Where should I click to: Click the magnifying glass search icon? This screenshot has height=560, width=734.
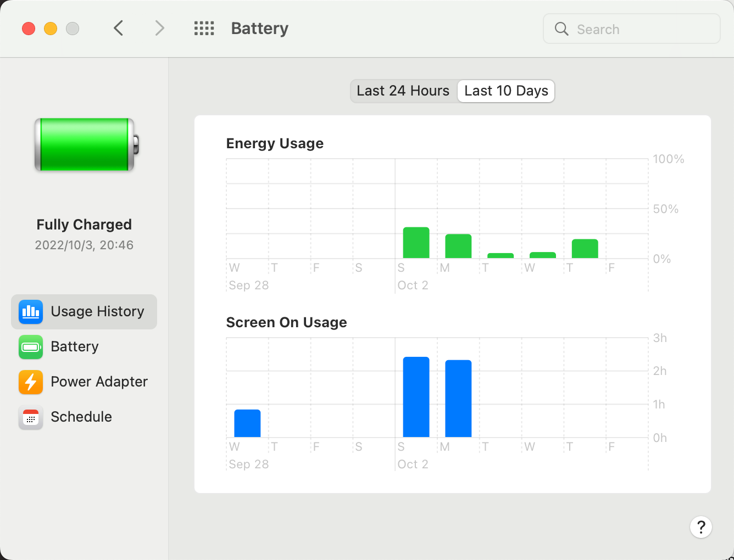coord(561,29)
